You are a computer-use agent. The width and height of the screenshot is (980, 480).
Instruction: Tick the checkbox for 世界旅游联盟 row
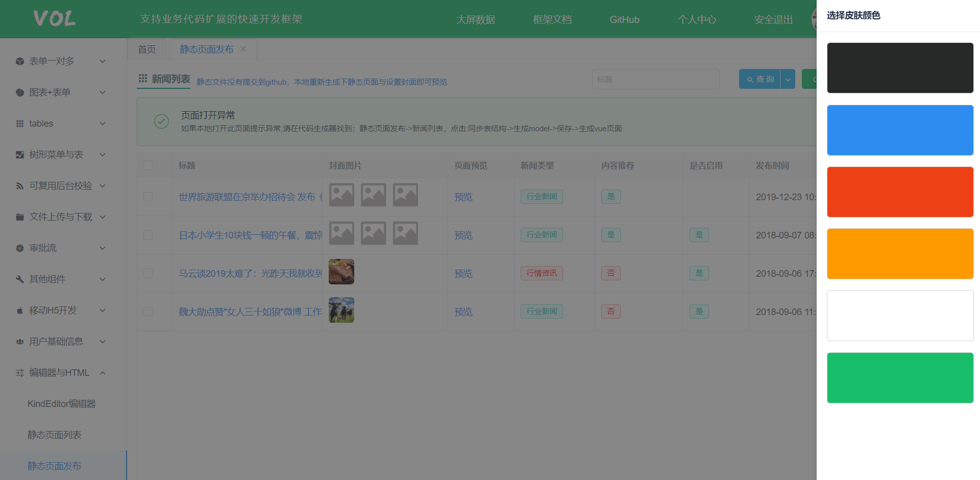click(148, 197)
